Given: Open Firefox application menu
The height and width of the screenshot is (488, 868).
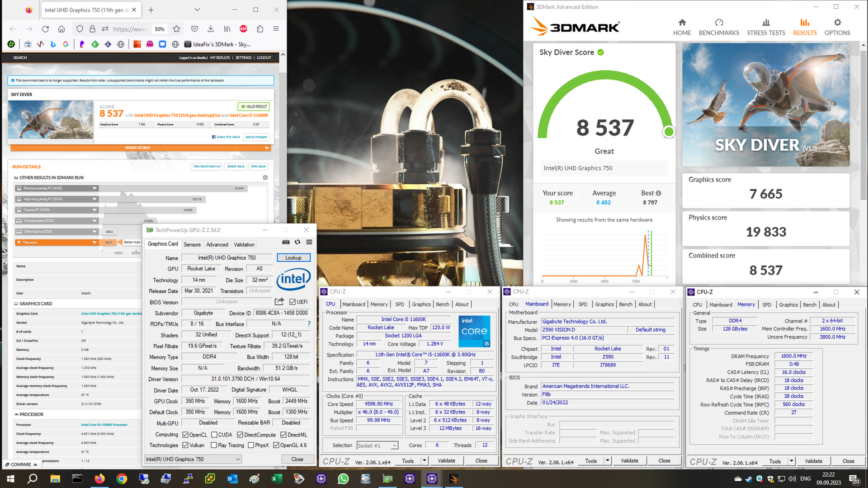Looking at the screenshot, I should [276, 29].
